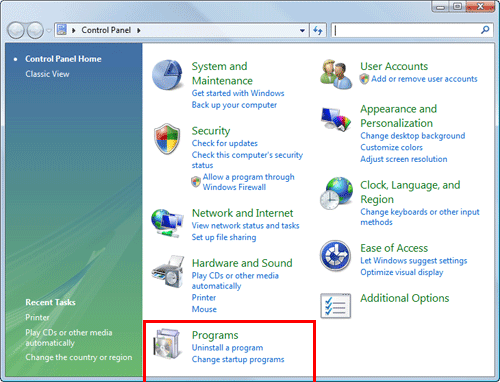Click Adjust screen resolution
500x382 pixels.
(404, 159)
